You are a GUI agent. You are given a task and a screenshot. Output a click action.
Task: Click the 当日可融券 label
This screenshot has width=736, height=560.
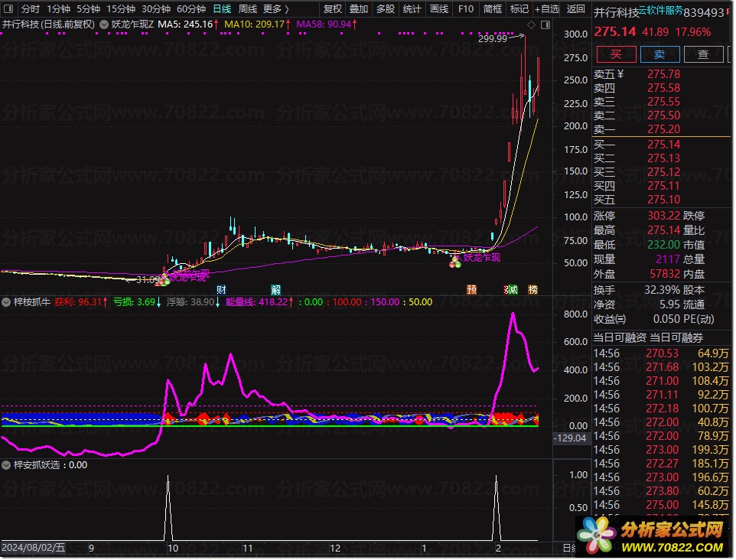tap(676, 337)
